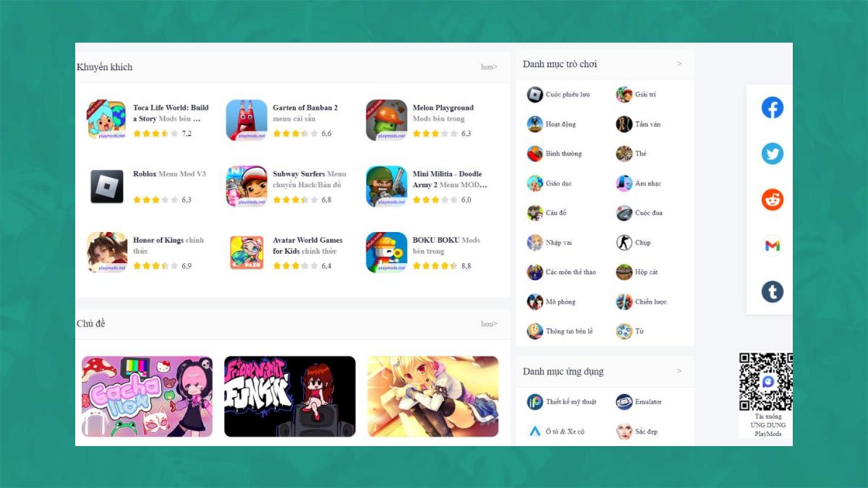Select the Twitter icon in the sidebar
This screenshot has height=488, width=868.
coord(772,153)
